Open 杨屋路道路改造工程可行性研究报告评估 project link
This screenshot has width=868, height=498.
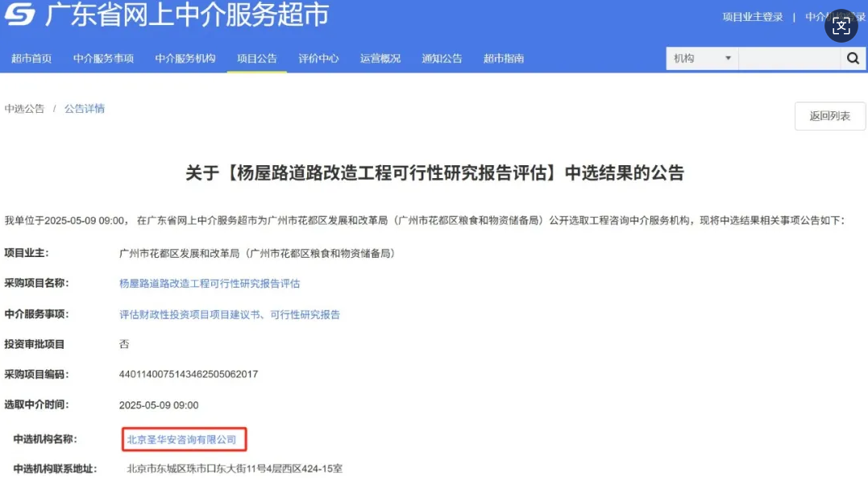pos(210,284)
